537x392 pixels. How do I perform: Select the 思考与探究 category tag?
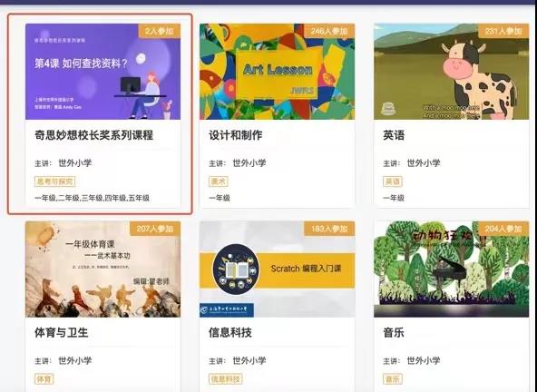point(54,181)
